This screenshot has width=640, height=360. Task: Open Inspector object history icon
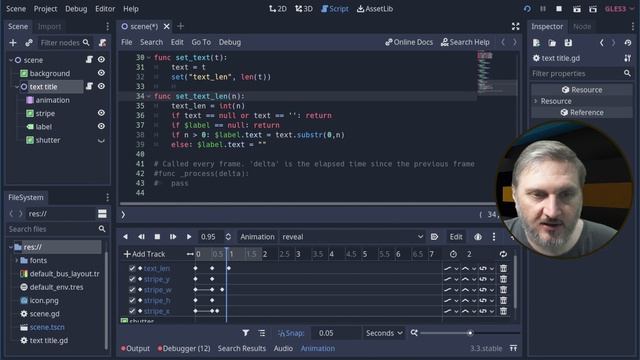628,42
